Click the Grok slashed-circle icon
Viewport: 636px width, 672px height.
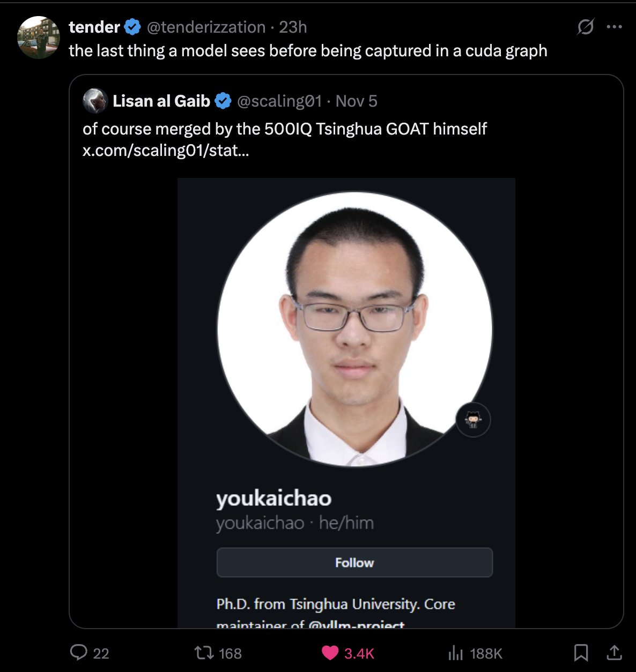click(x=585, y=27)
